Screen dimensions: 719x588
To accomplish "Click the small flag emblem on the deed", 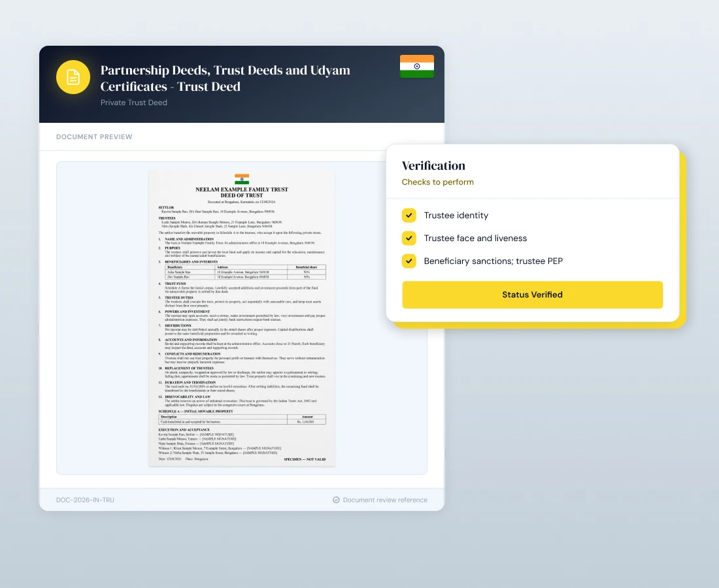I will pyautogui.click(x=242, y=179).
